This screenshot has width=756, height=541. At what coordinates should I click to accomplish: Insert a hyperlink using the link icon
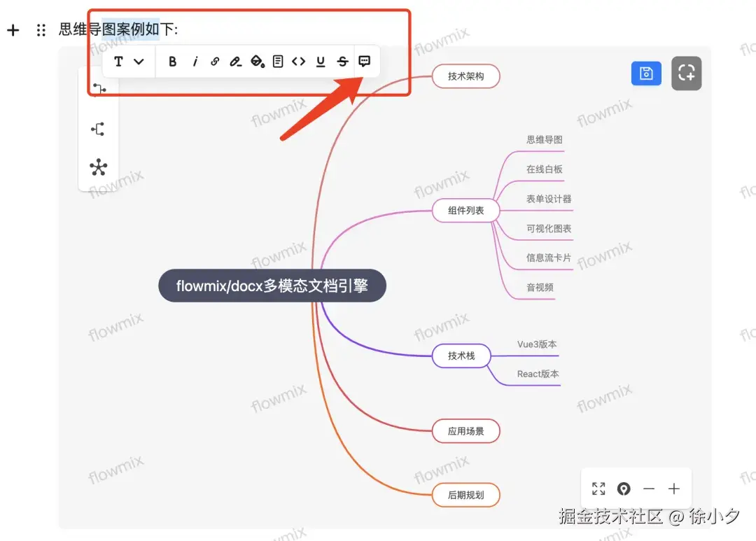[x=214, y=62]
